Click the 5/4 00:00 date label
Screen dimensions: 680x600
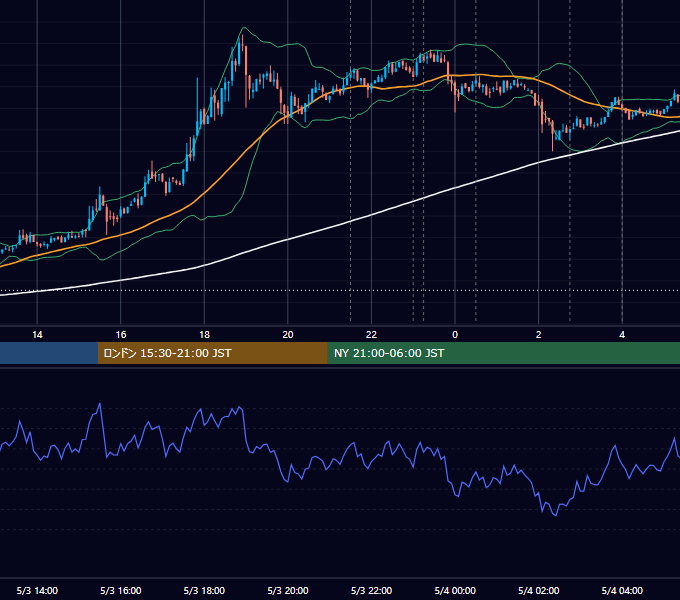pyautogui.click(x=455, y=590)
